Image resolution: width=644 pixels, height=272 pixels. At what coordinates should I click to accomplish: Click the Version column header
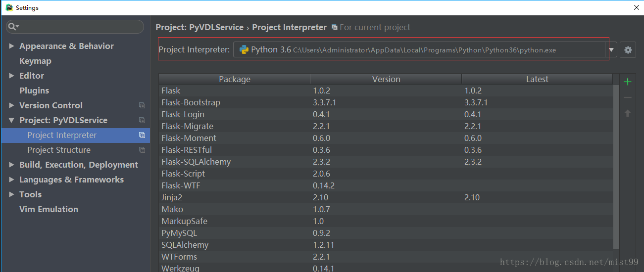(x=386, y=79)
